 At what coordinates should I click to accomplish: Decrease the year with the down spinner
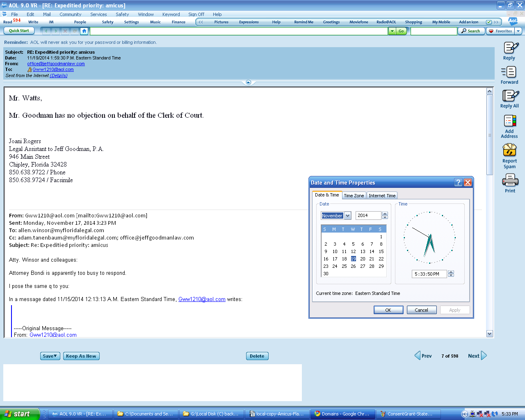coord(385,217)
